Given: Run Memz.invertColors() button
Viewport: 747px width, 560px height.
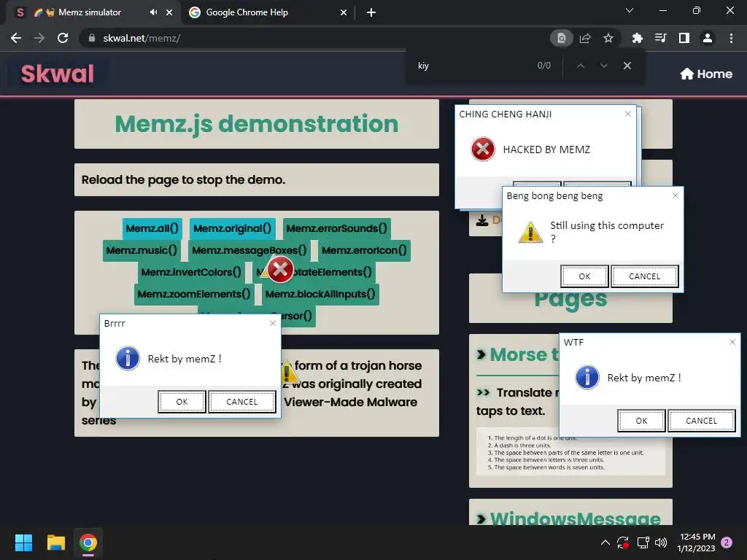Looking at the screenshot, I should (x=191, y=273).
